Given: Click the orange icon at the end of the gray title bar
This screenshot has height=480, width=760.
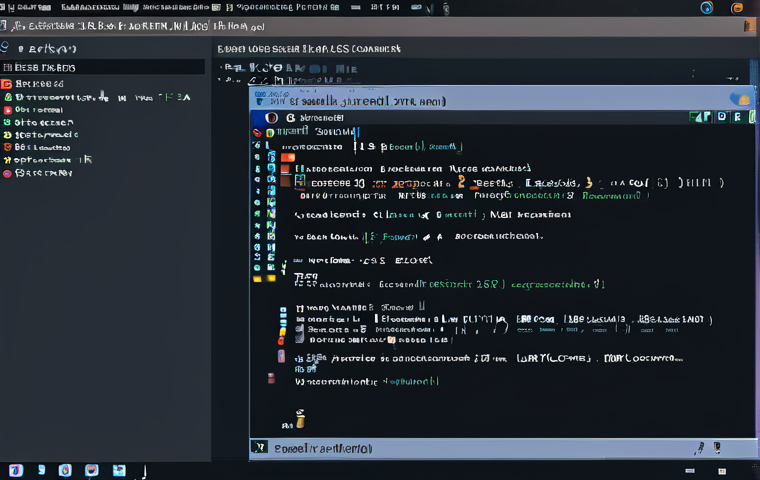Looking at the screenshot, I should 749,26.
